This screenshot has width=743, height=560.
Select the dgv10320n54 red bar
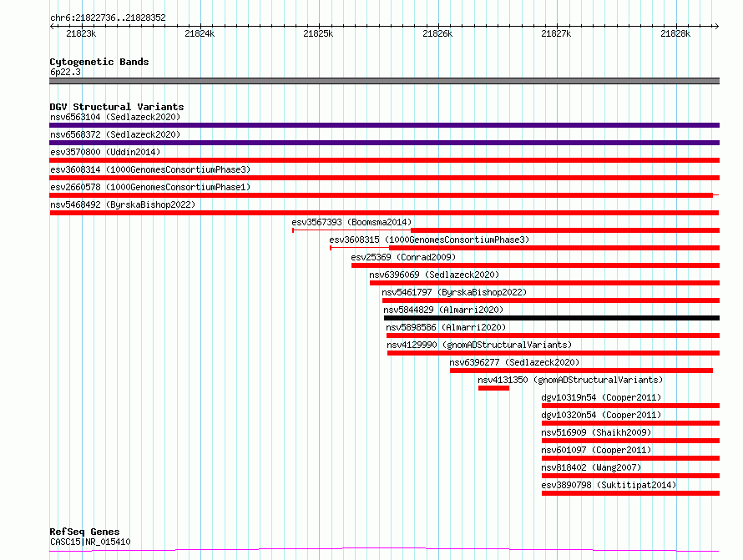(630, 423)
